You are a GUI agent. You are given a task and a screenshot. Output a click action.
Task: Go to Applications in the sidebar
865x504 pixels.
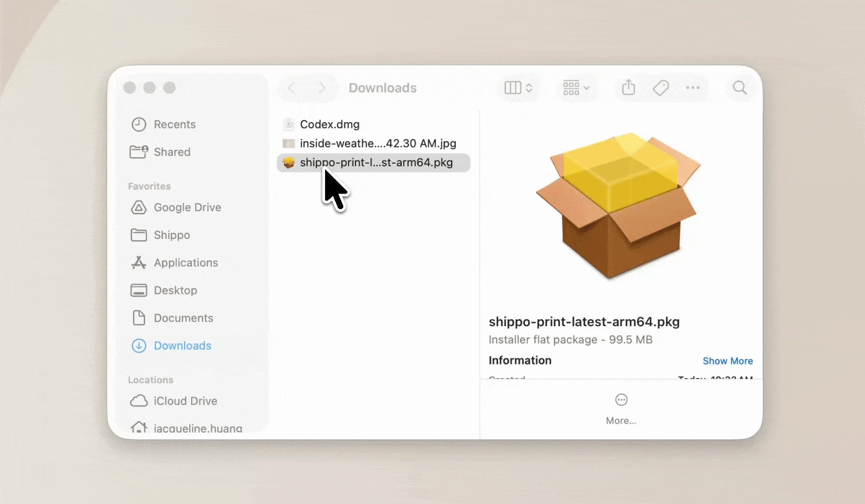[x=187, y=263]
